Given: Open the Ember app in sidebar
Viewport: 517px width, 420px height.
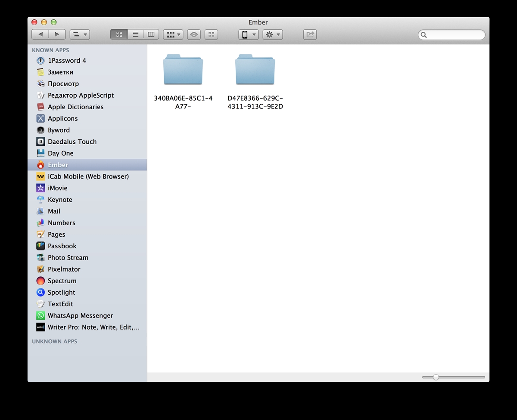Looking at the screenshot, I should [58, 165].
